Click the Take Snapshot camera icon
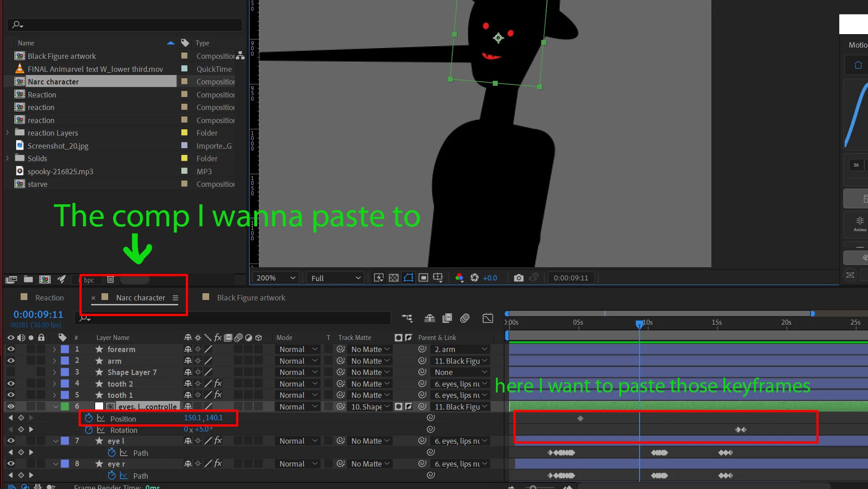 518,278
